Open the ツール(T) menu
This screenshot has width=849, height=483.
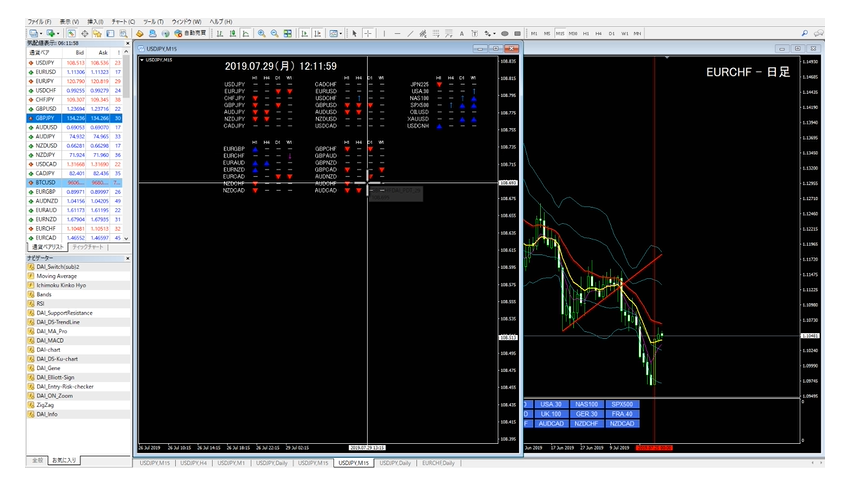153,22
